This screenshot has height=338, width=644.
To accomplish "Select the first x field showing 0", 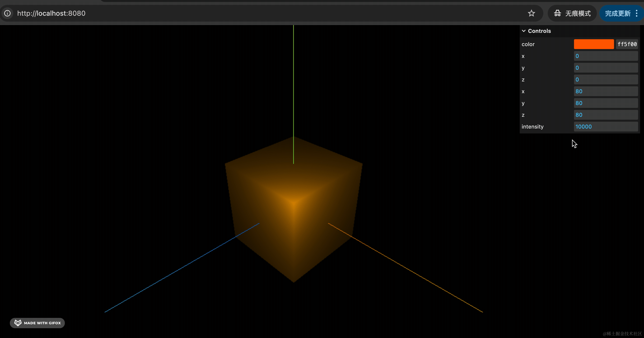I will [x=606, y=56].
